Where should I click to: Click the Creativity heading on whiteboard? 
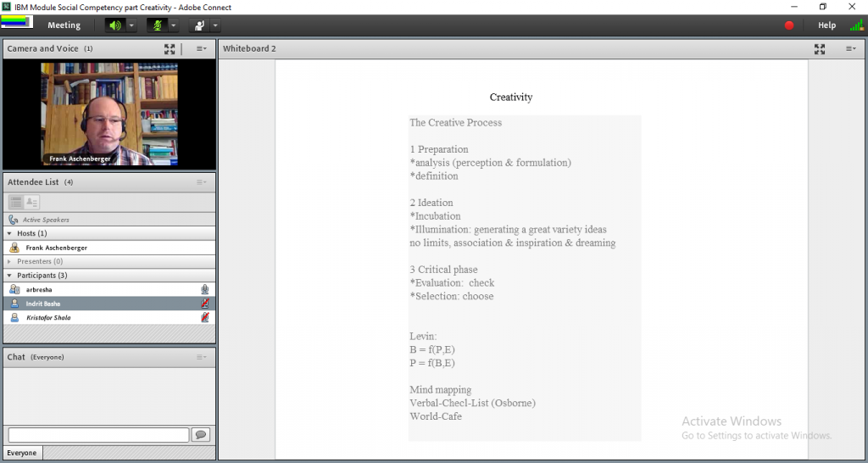(511, 98)
